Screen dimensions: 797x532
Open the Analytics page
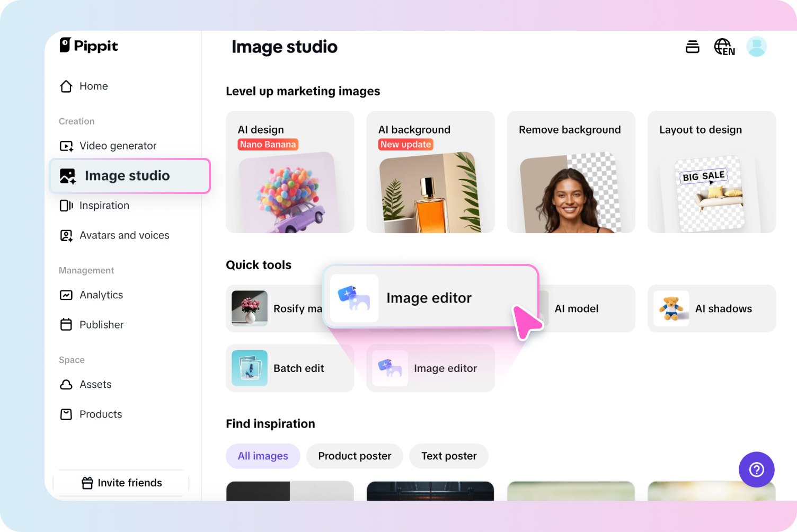(92, 295)
